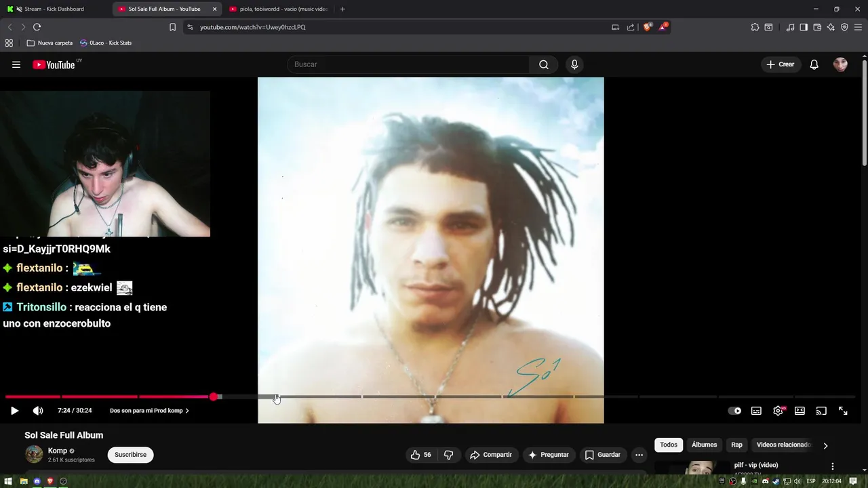868x488 pixels.
Task: Seek the video progress bar scrubber
Action: tap(214, 396)
